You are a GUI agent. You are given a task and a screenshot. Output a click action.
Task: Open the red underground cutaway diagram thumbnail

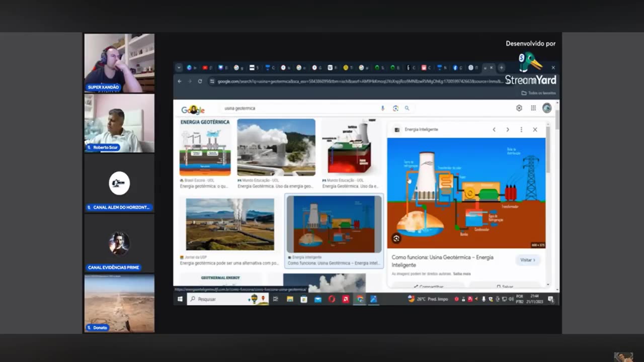(x=351, y=147)
